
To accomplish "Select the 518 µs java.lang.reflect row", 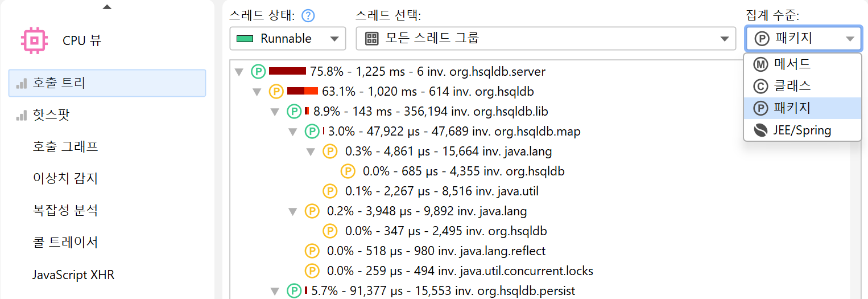I will [x=436, y=251].
